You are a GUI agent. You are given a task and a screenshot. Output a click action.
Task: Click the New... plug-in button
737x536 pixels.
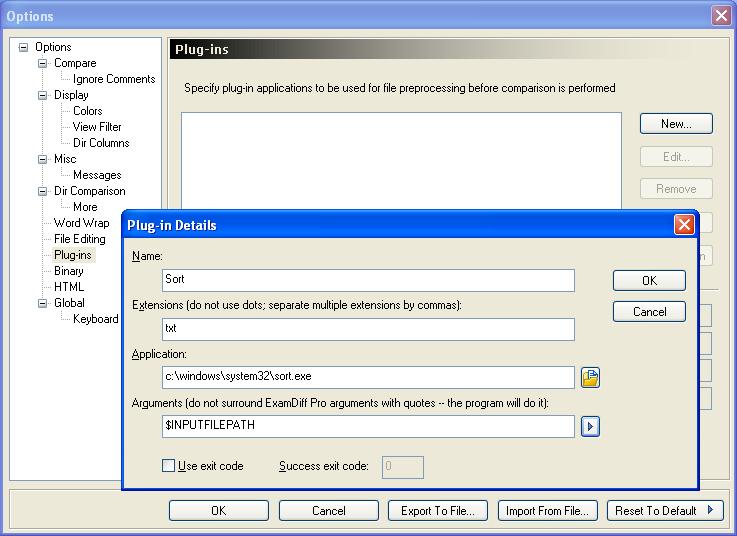(x=676, y=124)
